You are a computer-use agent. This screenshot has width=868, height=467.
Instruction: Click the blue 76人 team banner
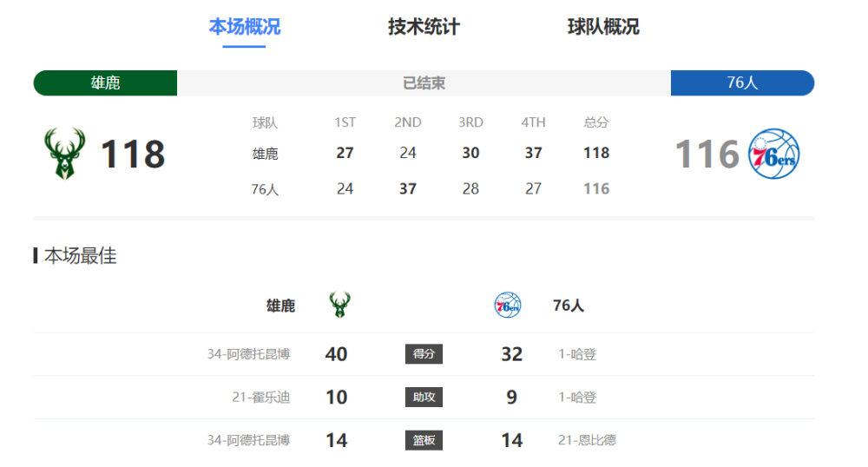point(742,83)
